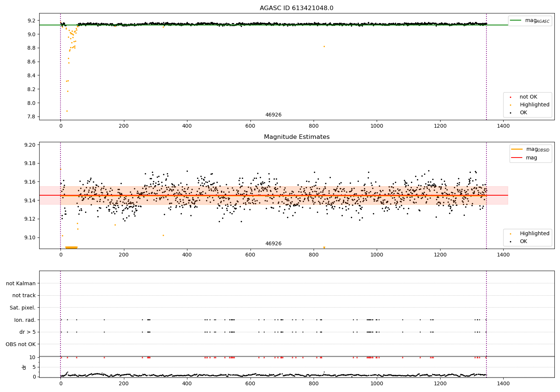This screenshot has width=560, height=392.
Task: Click the red 'not OK' legend marker
Action: point(510,97)
